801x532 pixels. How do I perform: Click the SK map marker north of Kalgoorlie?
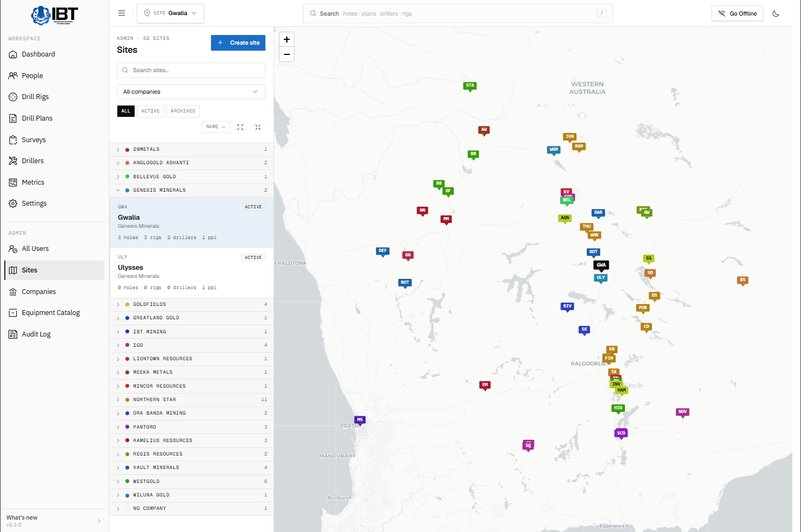click(x=585, y=330)
